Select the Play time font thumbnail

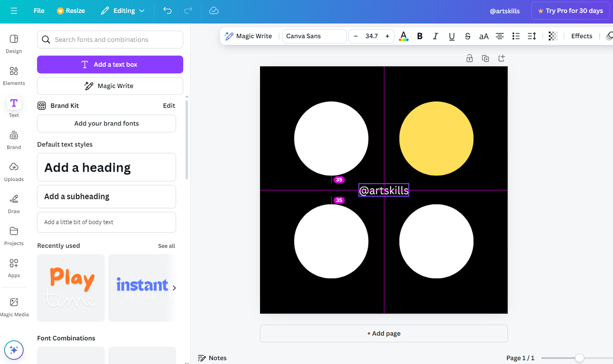click(x=71, y=288)
